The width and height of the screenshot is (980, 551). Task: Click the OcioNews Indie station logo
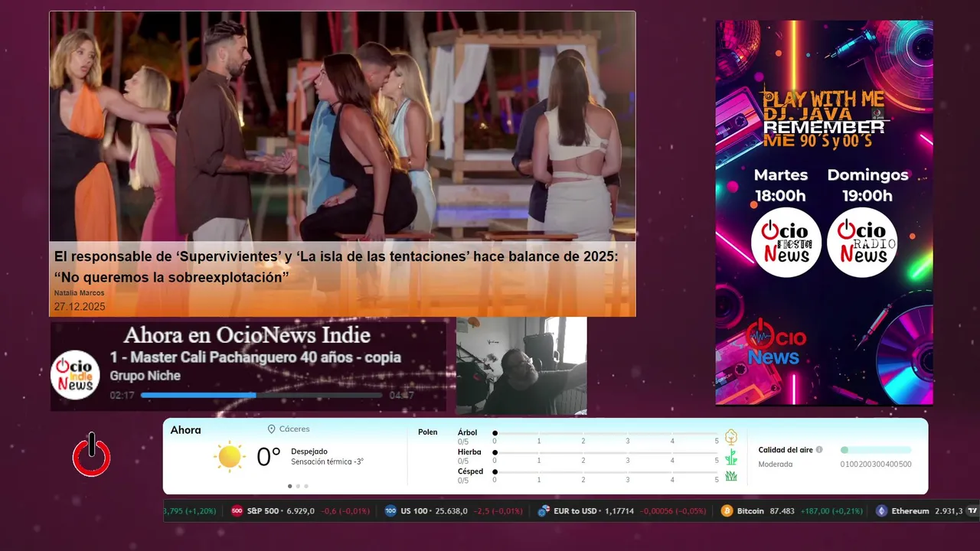point(75,375)
